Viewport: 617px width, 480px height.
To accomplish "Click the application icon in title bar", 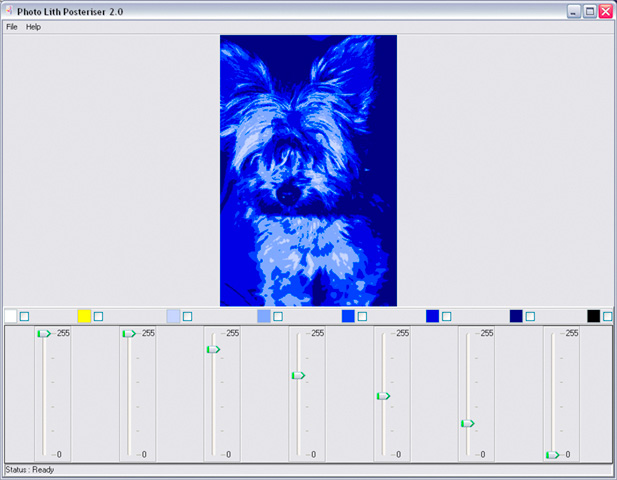I will click(8, 11).
